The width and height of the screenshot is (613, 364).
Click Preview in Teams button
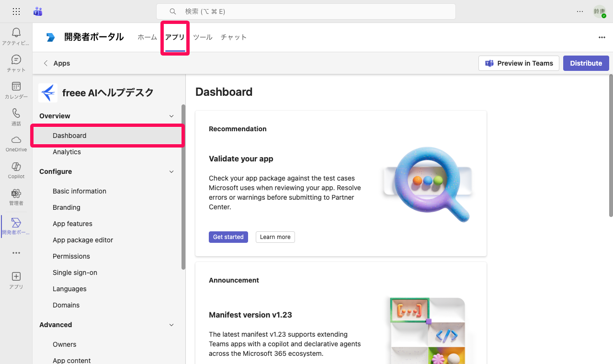point(519,63)
